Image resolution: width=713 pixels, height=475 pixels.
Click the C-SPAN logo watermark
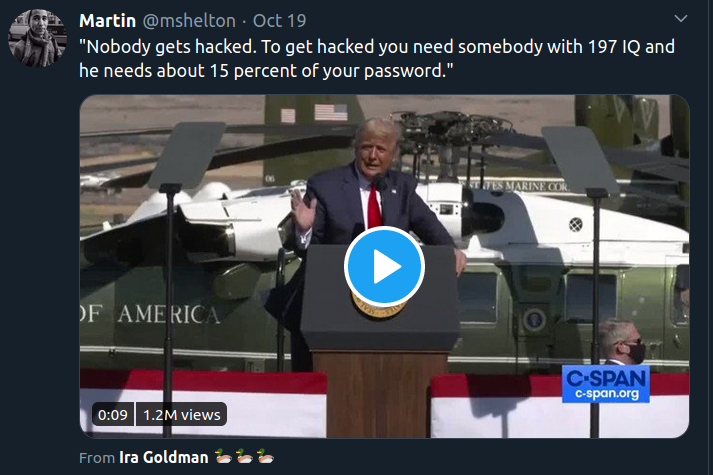click(x=606, y=377)
